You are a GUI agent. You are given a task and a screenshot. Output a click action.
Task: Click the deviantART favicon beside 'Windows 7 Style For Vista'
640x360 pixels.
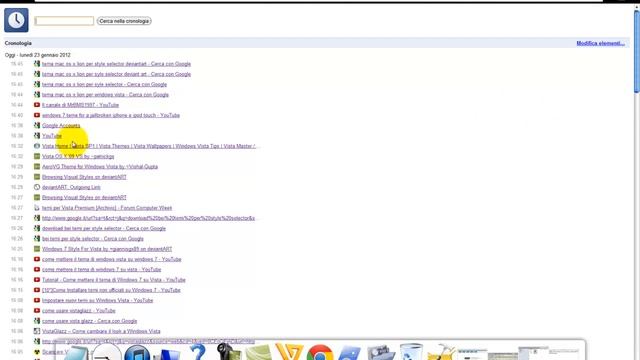click(x=37, y=249)
